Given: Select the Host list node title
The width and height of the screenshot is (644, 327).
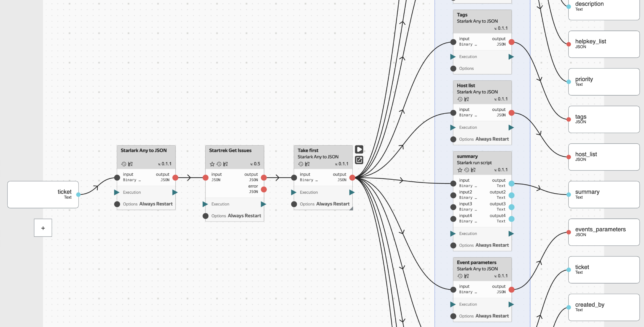Looking at the screenshot, I should (x=466, y=85).
